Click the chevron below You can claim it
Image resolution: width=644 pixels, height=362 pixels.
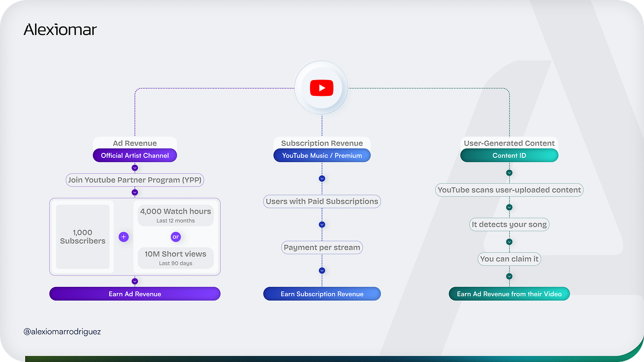point(509,276)
